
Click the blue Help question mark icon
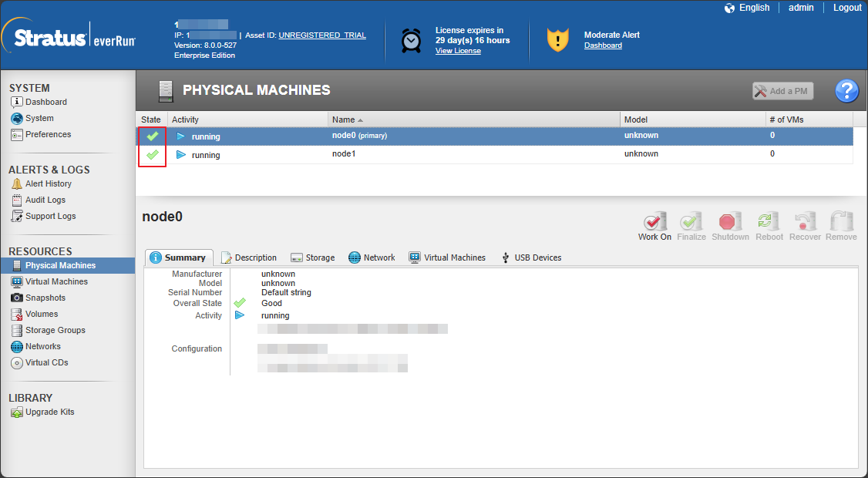coord(846,91)
